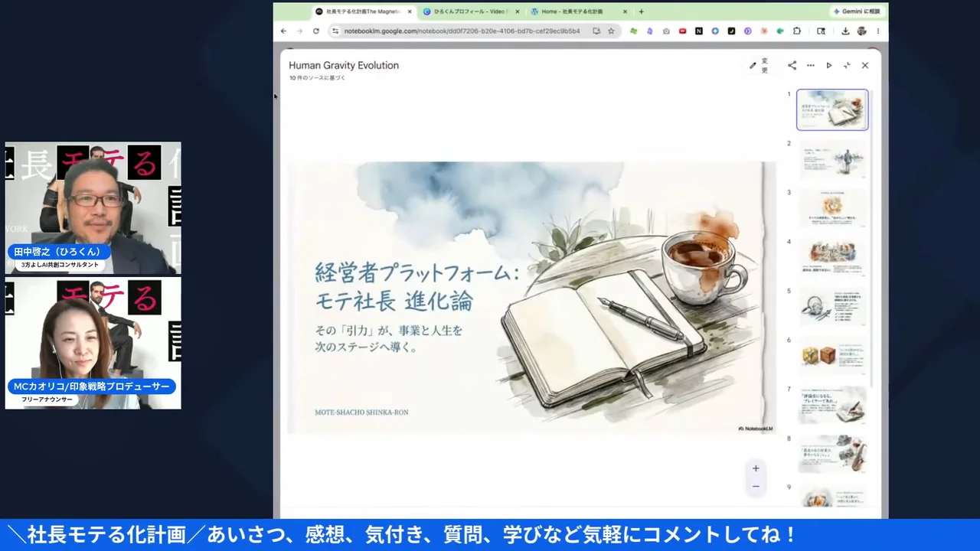This screenshot has width=980, height=551.
Task: Click the red YouTube-style extension icon
Action: click(683, 31)
